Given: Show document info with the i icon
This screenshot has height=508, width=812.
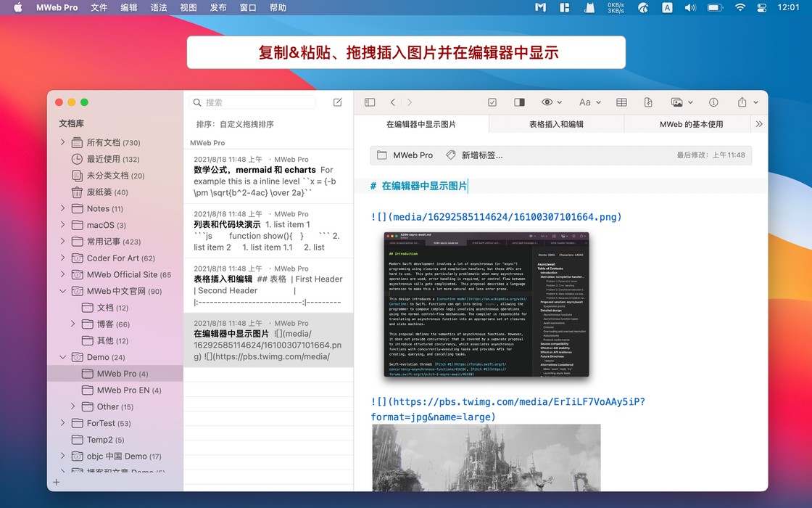Looking at the screenshot, I should coord(713,102).
